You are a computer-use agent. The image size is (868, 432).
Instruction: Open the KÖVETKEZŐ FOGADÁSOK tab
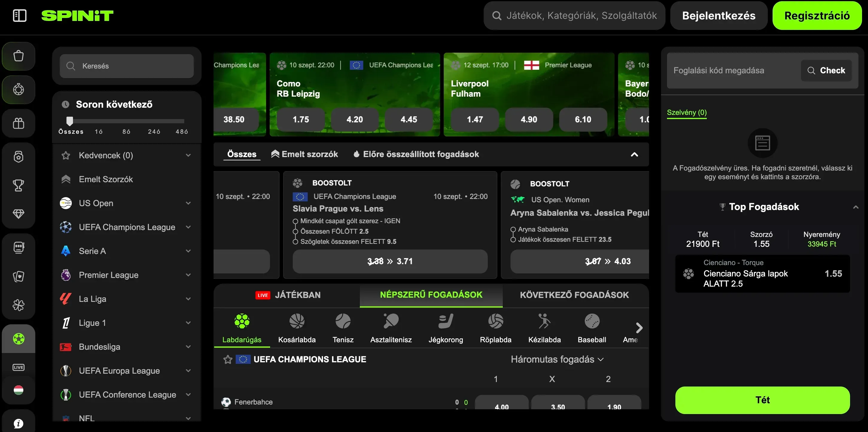(x=575, y=295)
